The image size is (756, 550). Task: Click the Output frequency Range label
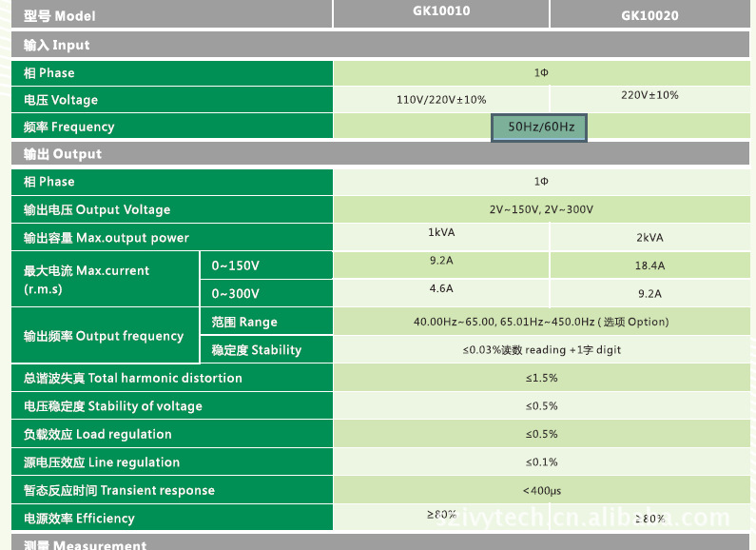244,322
